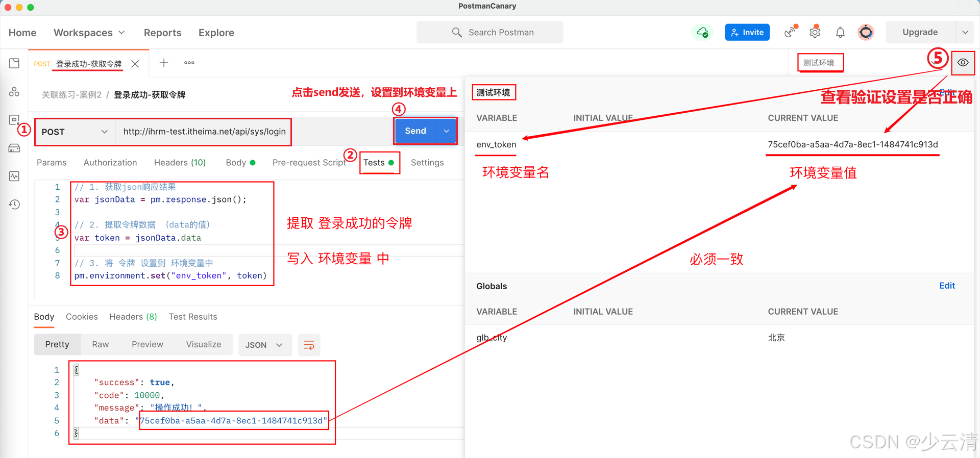The image size is (980, 458).
Task: Open the Upgrade arrow dropdown
Action: tap(965, 32)
